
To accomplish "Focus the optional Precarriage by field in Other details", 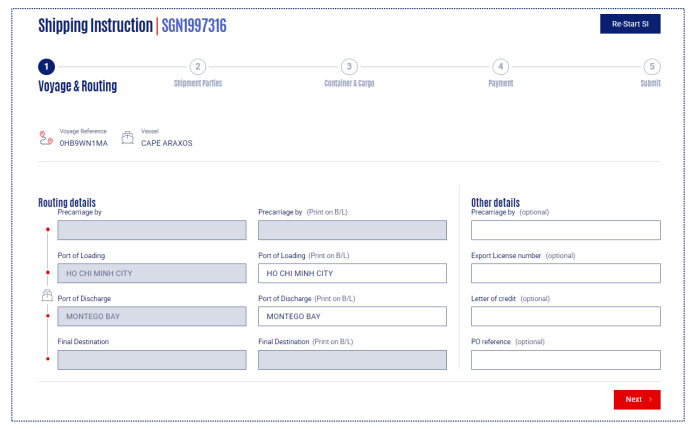I will click(565, 230).
